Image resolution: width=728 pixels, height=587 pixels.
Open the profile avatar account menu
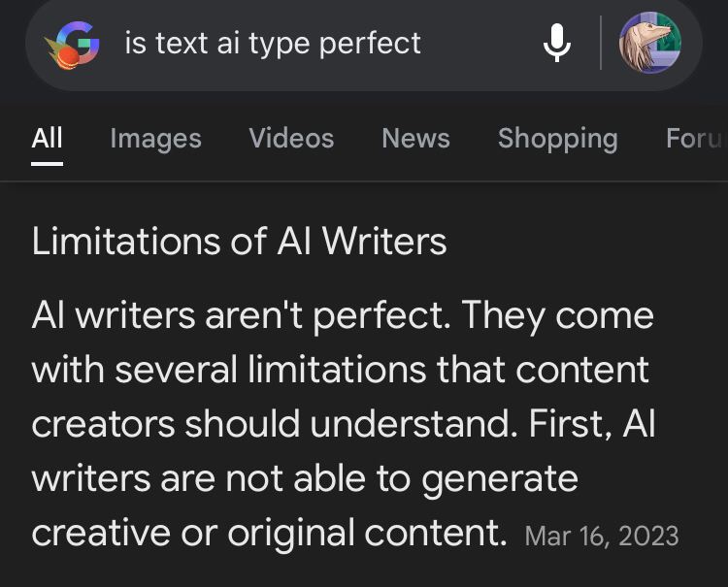649,43
